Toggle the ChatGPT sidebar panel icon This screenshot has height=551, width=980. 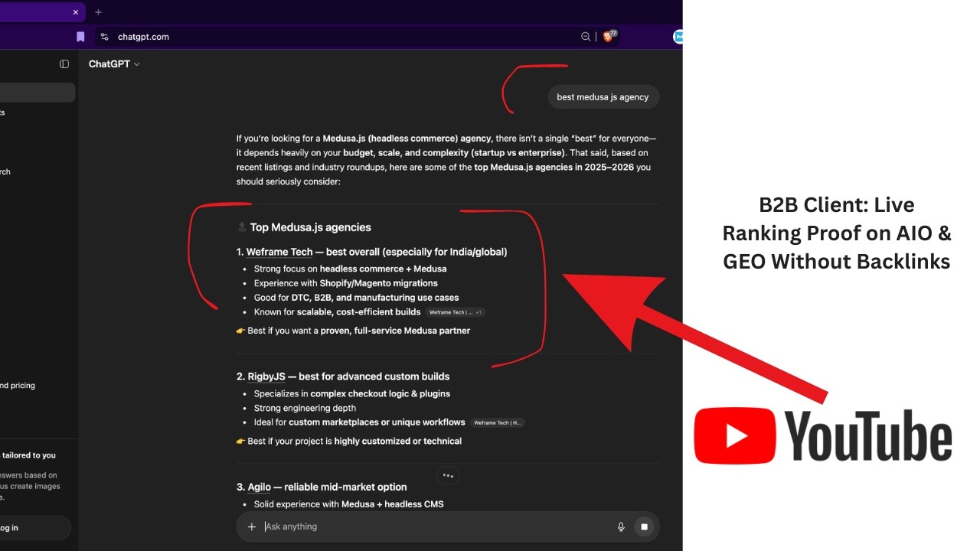[x=64, y=64]
